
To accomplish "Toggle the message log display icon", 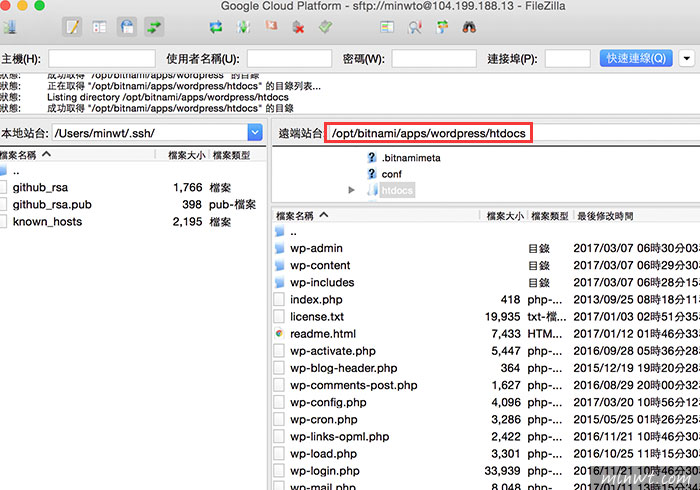I will [72, 27].
